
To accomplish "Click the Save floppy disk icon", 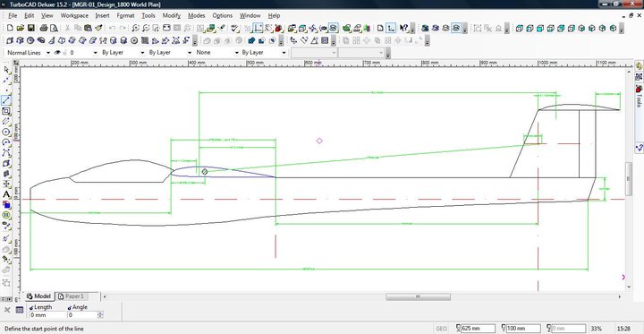I will (x=30, y=28).
